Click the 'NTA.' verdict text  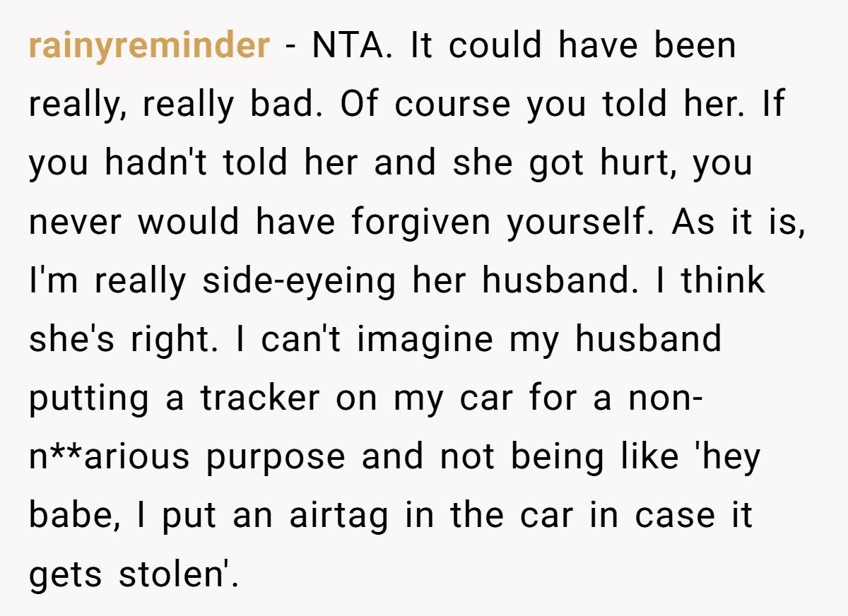(x=353, y=46)
